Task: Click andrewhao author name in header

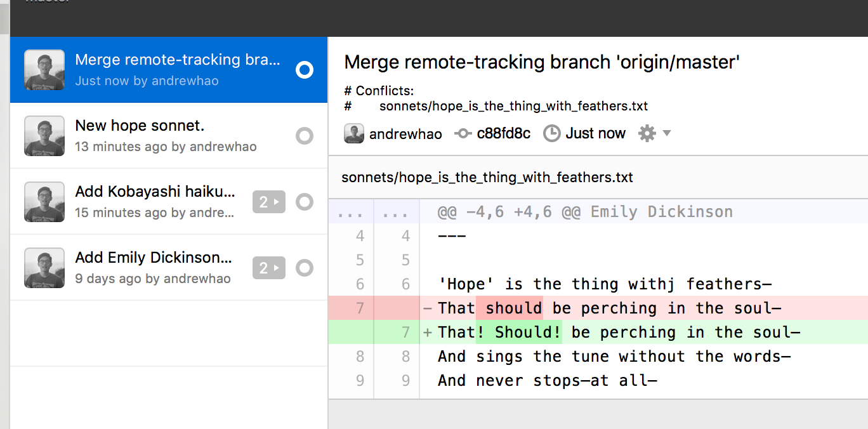Action: click(405, 134)
